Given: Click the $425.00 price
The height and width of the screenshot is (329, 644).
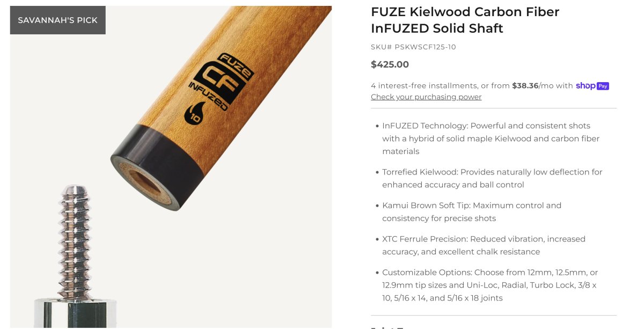Looking at the screenshot, I should (390, 65).
